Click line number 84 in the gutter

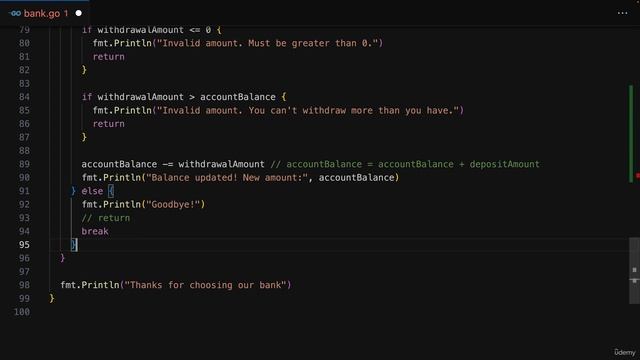pyautogui.click(x=24, y=97)
